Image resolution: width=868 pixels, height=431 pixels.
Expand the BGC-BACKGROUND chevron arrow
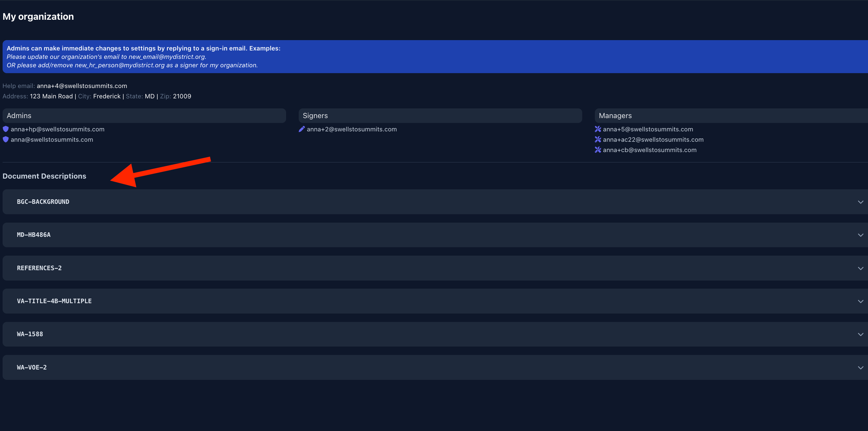[x=860, y=202]
